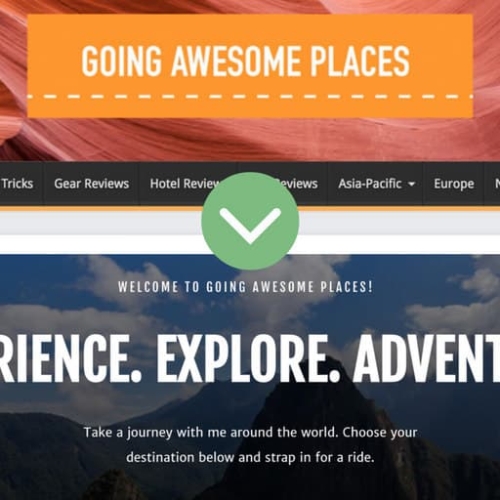Image resolution: width=500 pixels, height=500 pixels.
Task: Open the Gear Reviews menu item
Action: tap(91, 184)
